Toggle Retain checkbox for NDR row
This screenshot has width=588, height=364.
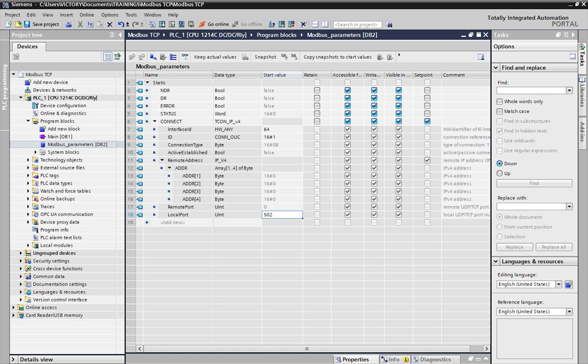click(x=317, y=90)
